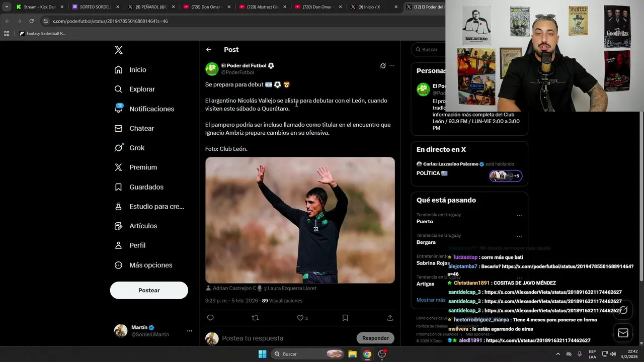Show hidden system tray icons

[x=557, y=354]
